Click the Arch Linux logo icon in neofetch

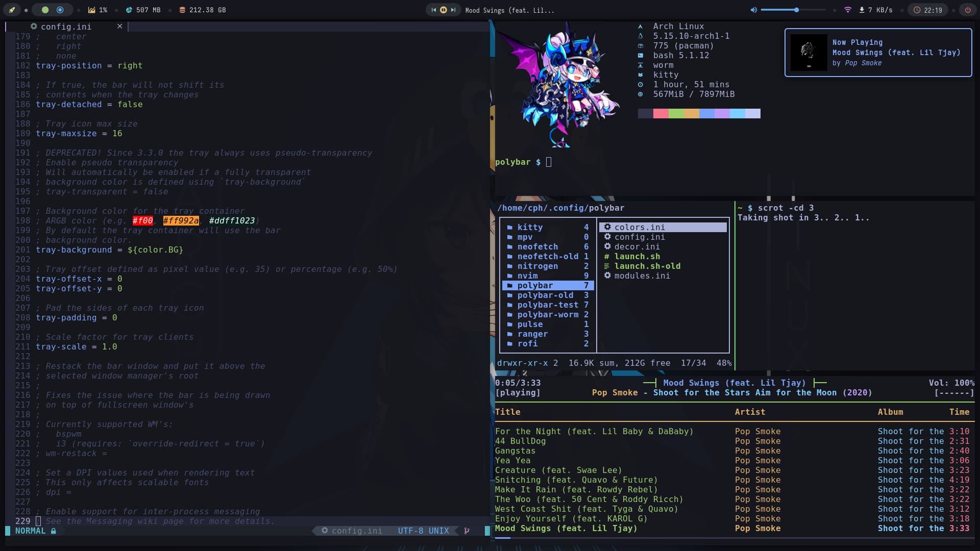pos(640,26)
